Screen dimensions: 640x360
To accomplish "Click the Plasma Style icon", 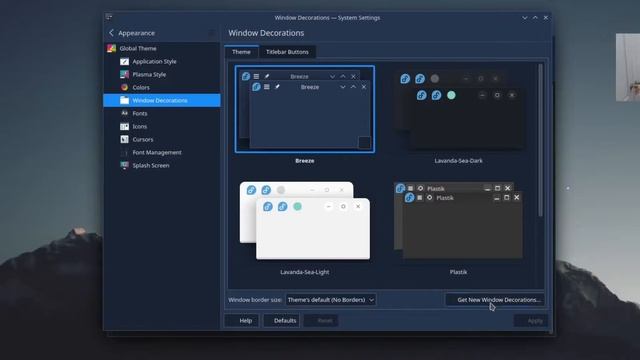I will tap(124, 74).
